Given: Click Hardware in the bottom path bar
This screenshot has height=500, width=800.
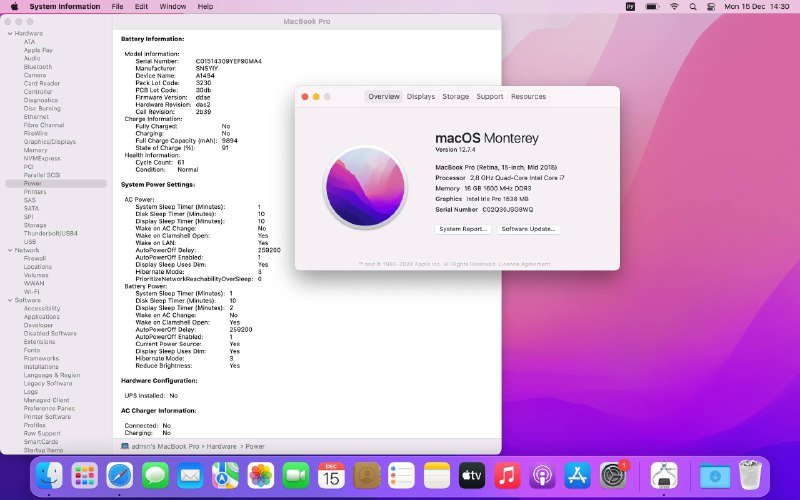Looking at the screenshot, I should click(221, 446).
